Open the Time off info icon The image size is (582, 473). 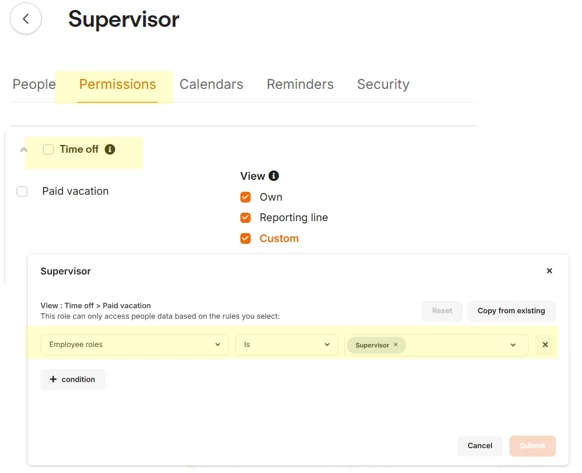[x=110, y=149]
